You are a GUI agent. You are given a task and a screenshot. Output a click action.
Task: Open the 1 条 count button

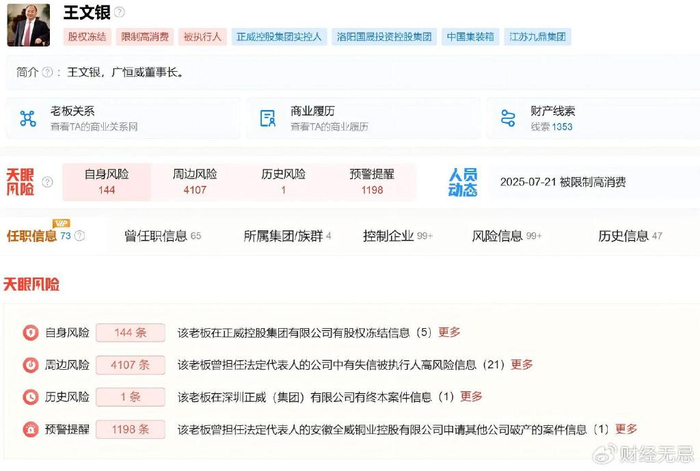coord(130,397)
